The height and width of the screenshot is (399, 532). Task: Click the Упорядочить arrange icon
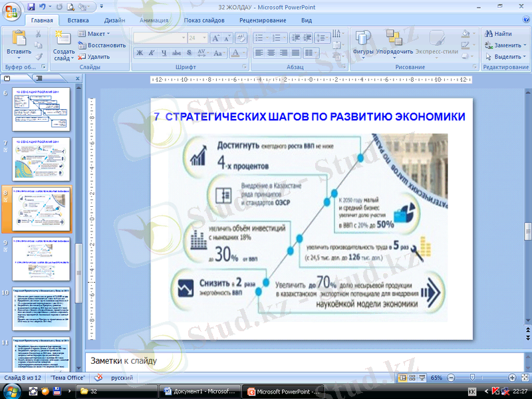coord(394,41)
